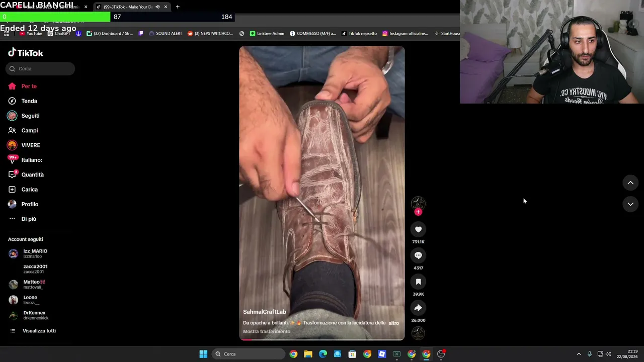Click the TikTok logo
This screenshot has width=644, height=362.
(x=26, y=53)
